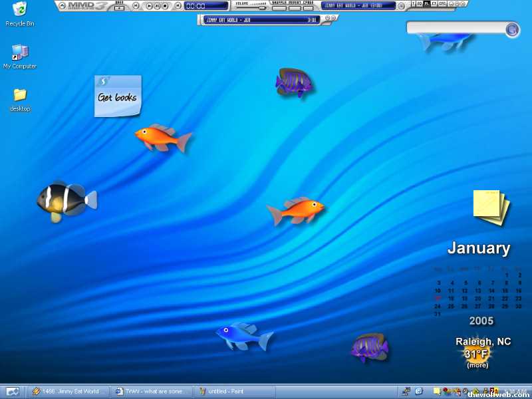Select the My Computer desktop icon
Screen dimensions: 532x399
(x=20, y=57)
